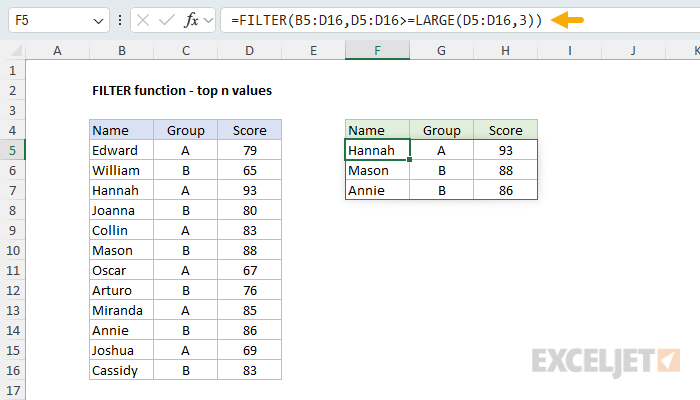
Task: Open the Insert Function fx button
Action: (x=192, y=20)
